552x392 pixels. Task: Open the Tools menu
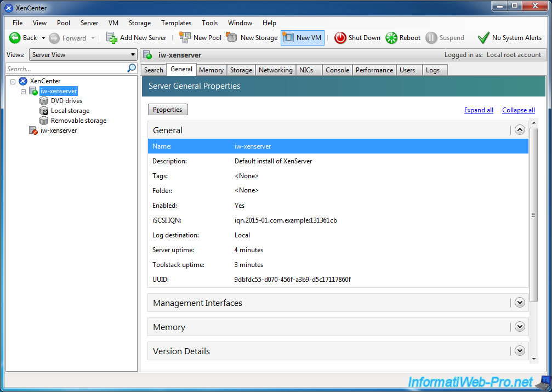tap(209, 23)
